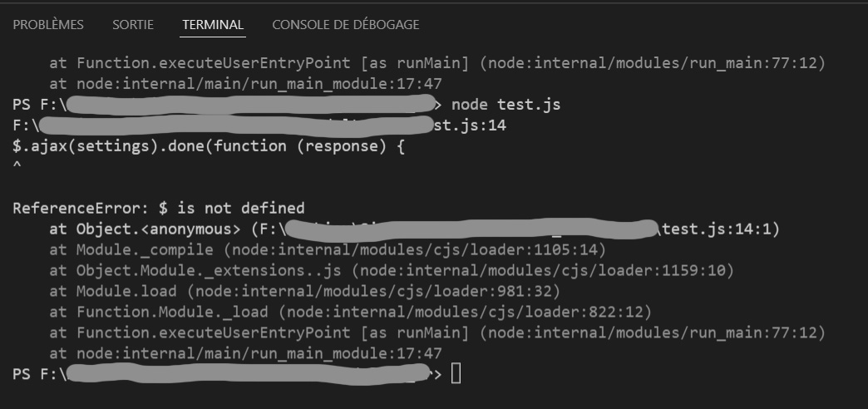Select the TERMINAL tab

(213, 25)
